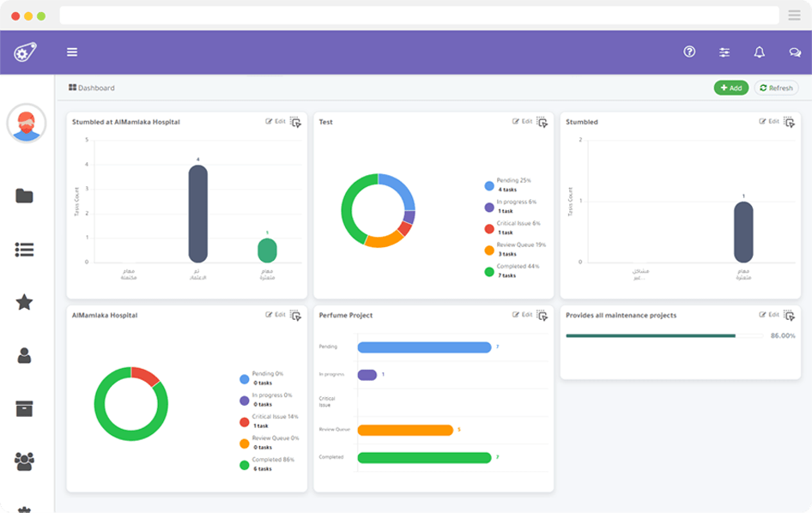This screenshot has height=513, width=812.
Task: Refresh the dashboard with Refresh button
Action: (x=775, y=88)
